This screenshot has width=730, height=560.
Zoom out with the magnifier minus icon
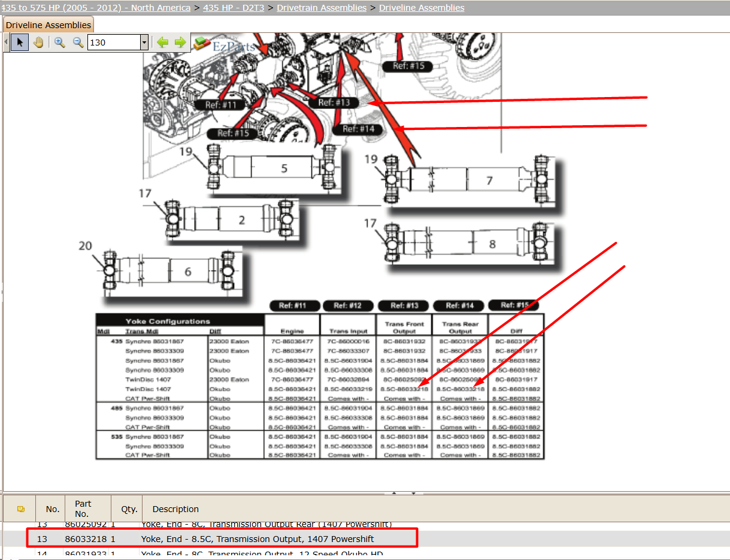tap(78, 43)
